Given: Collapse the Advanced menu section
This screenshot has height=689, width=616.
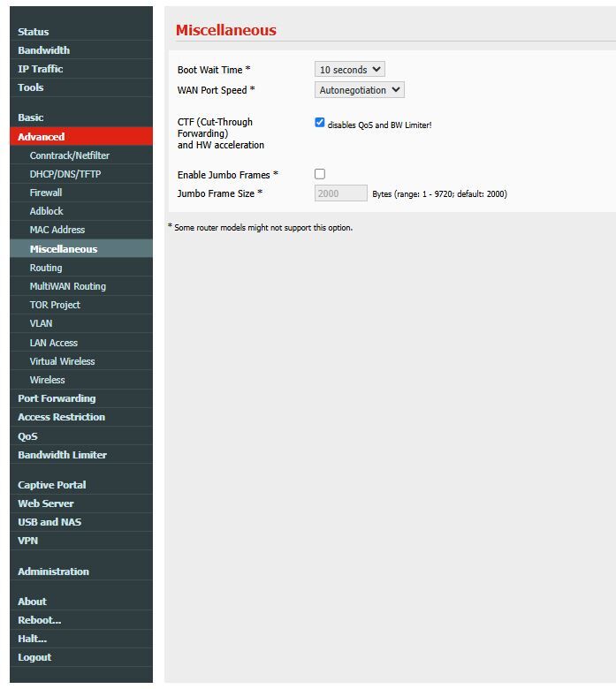Looking at the screenshot, I should click(x=81, y=137).
